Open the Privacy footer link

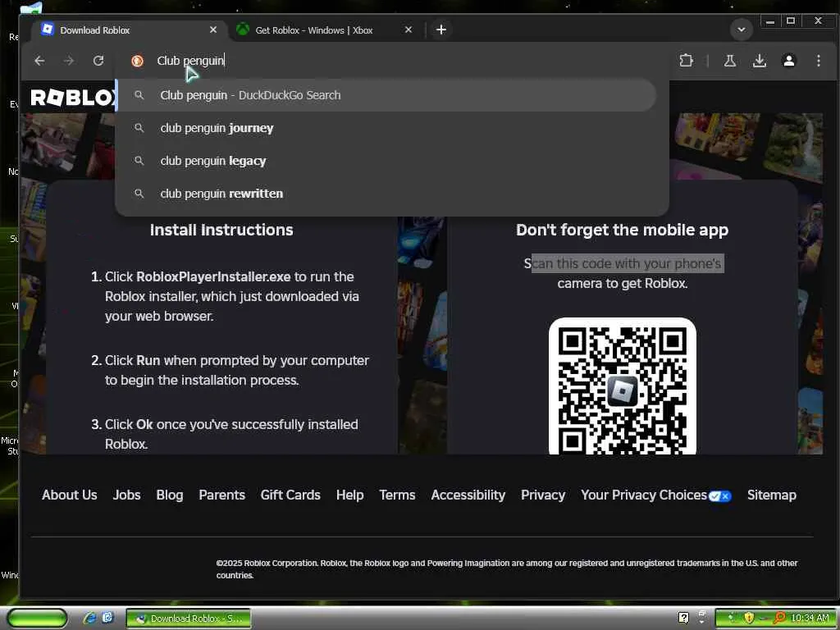543,495
